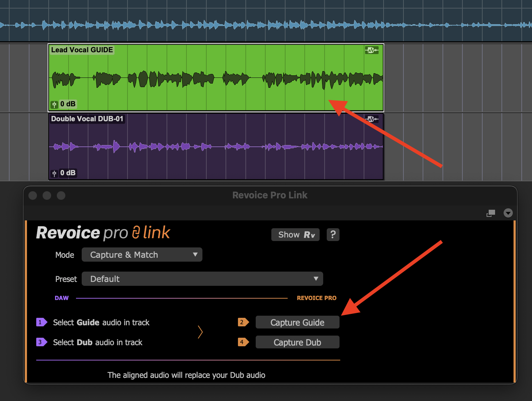Click the Revoice pro link logo
This screenshot has height=401, width=532.
click(103, 233)
